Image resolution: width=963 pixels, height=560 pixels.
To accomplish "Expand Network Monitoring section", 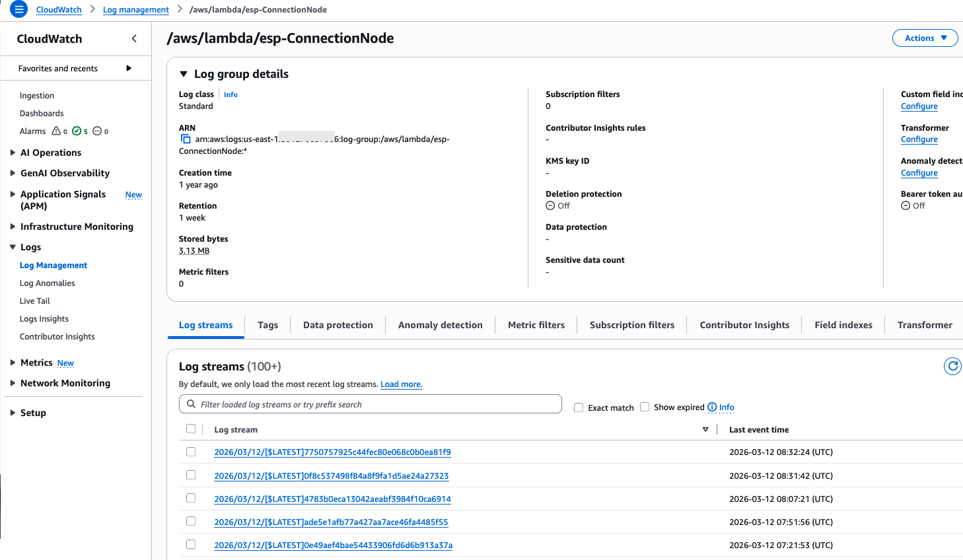I will (x=13, y=383).
